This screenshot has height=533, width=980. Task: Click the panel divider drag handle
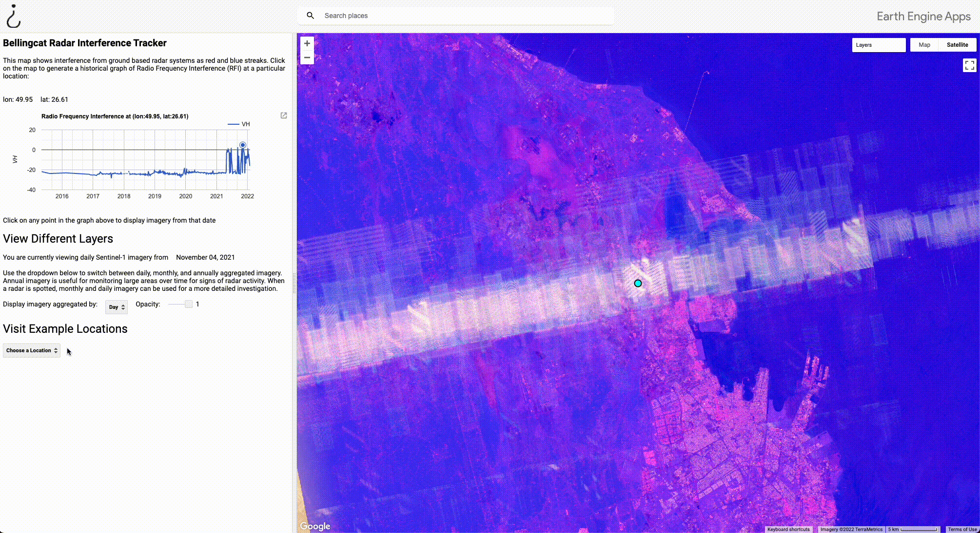[x=294, y=283]
